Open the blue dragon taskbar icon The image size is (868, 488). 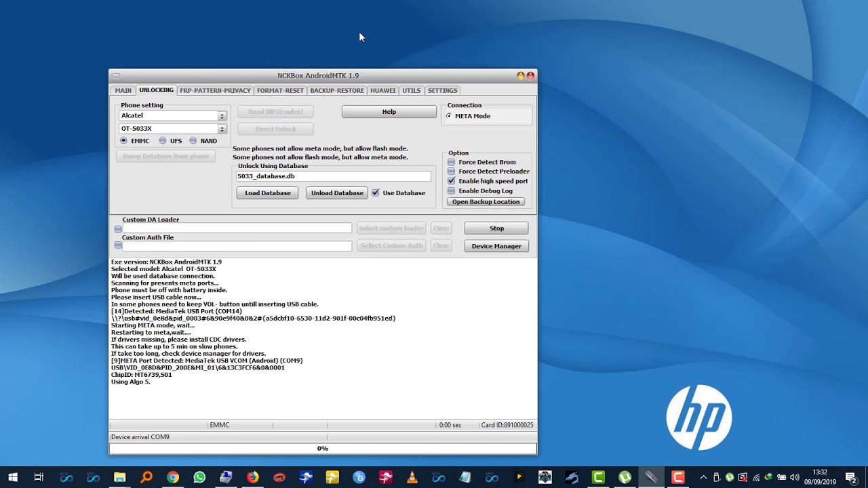(x=572, y=477)
